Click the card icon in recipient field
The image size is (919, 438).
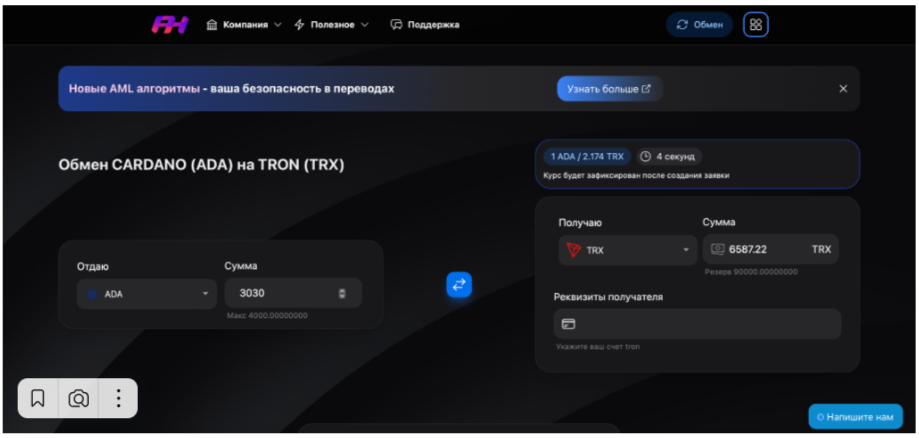pyautogui.click(x=569, y=324)
